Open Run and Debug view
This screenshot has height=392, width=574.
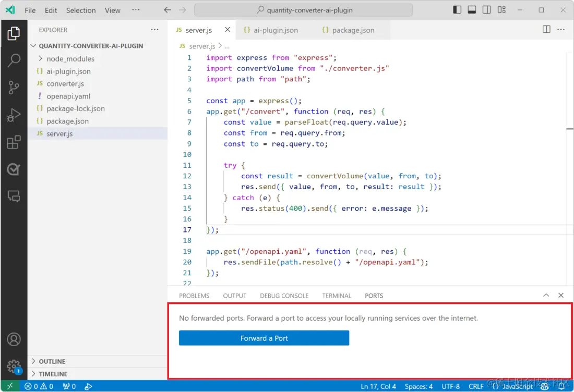[x=14, y=115]
